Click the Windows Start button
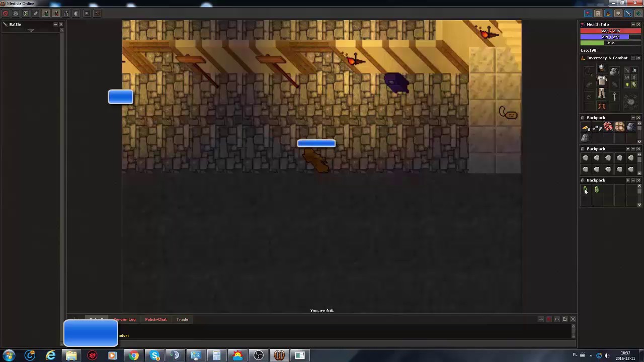644x362 pixels. 9,356
